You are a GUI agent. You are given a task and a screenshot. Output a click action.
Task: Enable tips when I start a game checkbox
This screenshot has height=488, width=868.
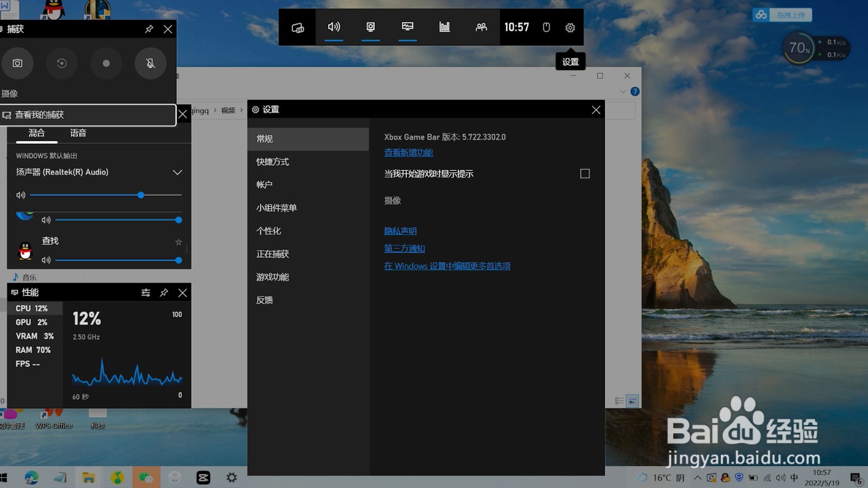[585, 174]
